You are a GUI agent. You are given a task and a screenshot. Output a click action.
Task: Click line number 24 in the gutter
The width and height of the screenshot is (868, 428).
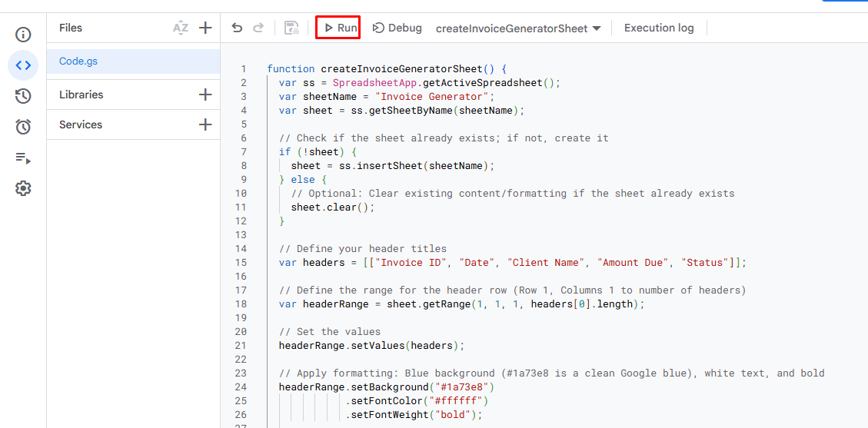(240, 387)
